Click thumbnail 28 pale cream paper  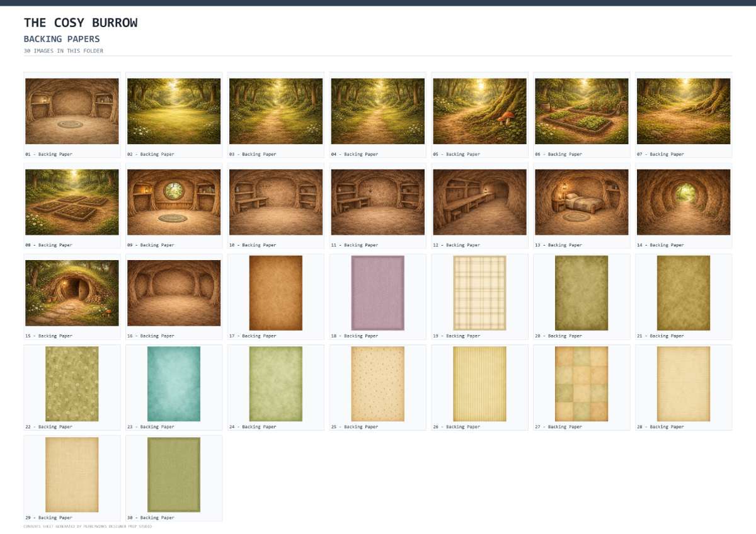(684, 384)
